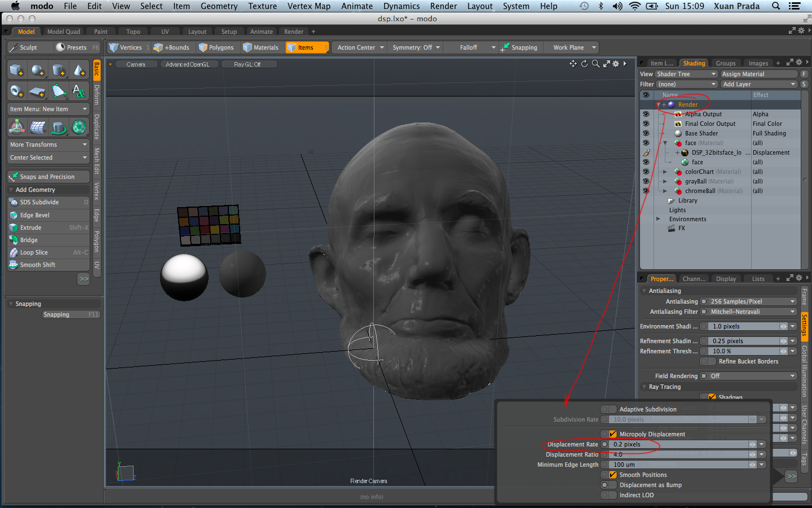
Task: Disable the Micropoly Displacement checkbox
Action: (612, 434)
